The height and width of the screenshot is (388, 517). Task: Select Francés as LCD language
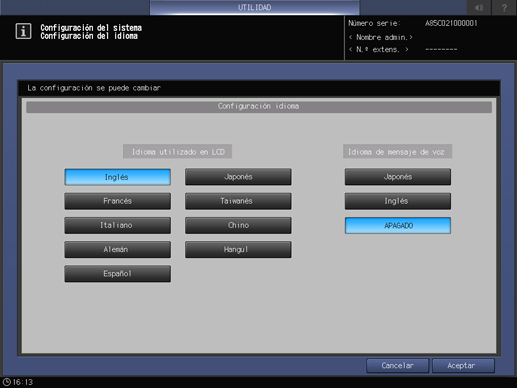117,201
